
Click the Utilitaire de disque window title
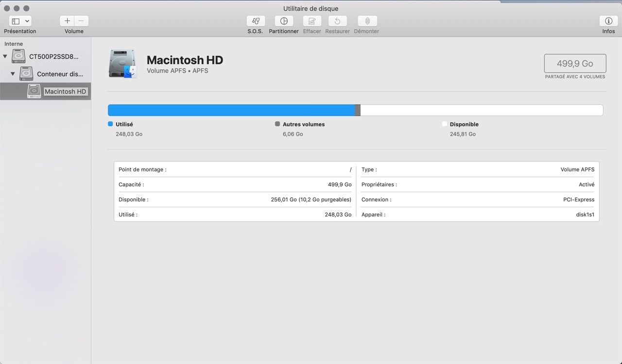311,8
